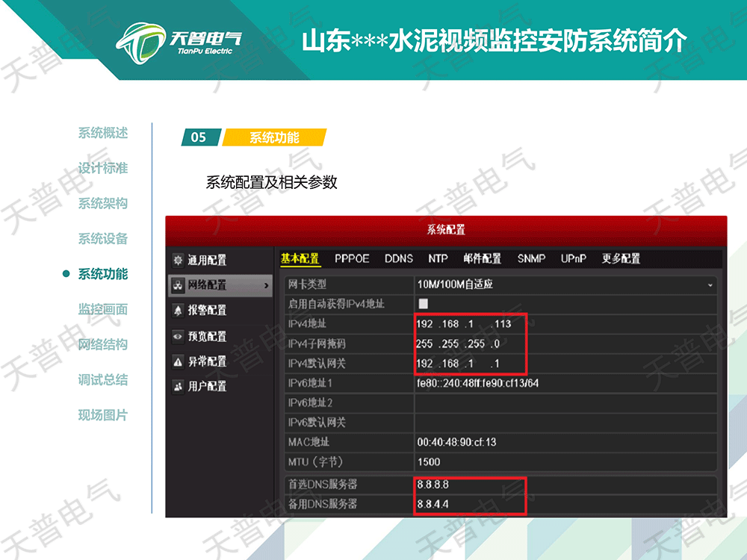Click the MAC地址 value 00:40:48:90:cf:13
The height and width of the screenshot is (560, 747).
click(565, 442)
